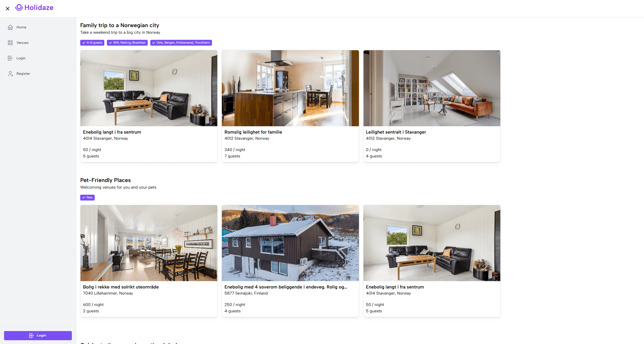
Task: Click the Holidaze brand name text
Action: click(x=39, y=8)
